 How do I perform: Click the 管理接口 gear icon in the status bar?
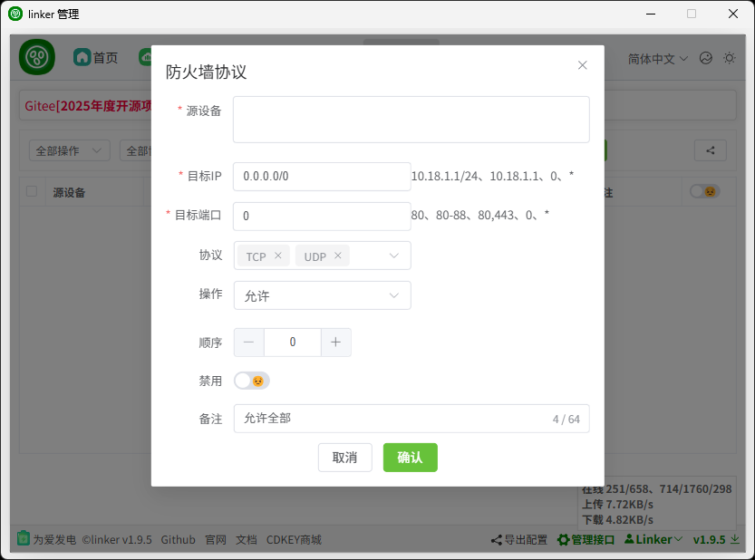pyautogui.click(x=564, y=540)
